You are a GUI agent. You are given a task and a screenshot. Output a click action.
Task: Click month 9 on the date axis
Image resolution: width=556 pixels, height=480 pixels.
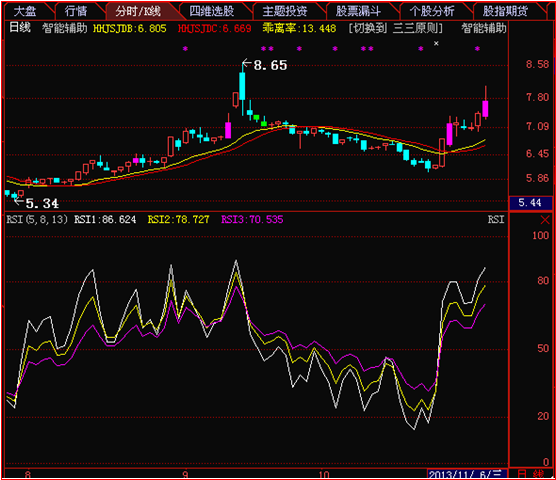pyautogui.click(x=185, y=475)
